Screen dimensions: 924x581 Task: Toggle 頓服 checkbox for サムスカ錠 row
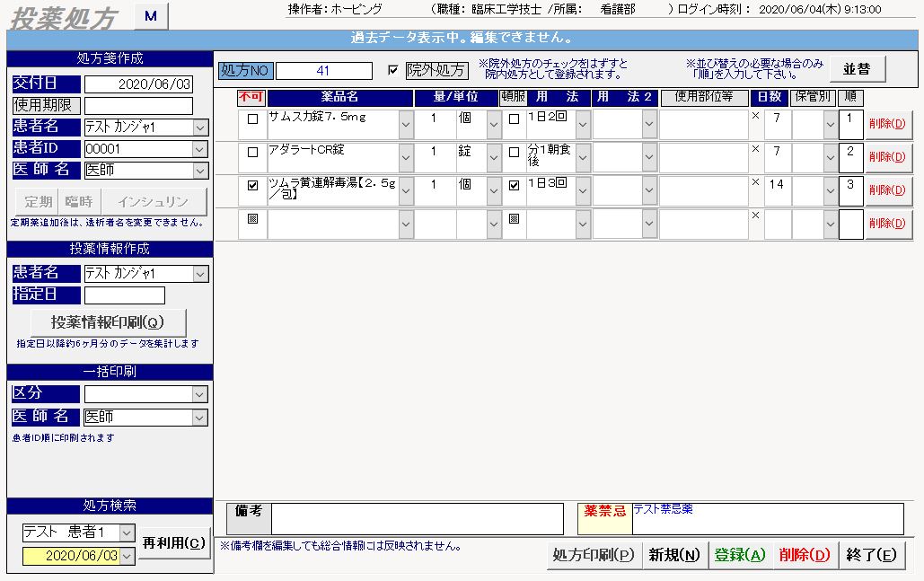point(514,119)
